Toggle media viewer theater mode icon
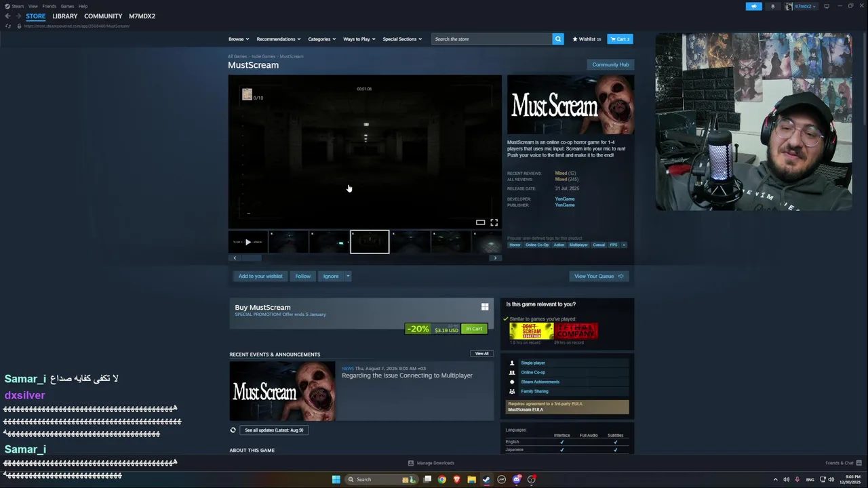The height and width of the screenshot is (488, 868). click(x=480, y=222)
